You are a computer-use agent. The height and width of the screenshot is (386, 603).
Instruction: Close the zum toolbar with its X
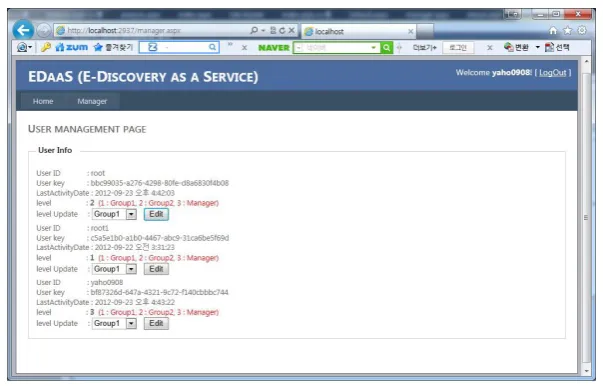(244, 48)
